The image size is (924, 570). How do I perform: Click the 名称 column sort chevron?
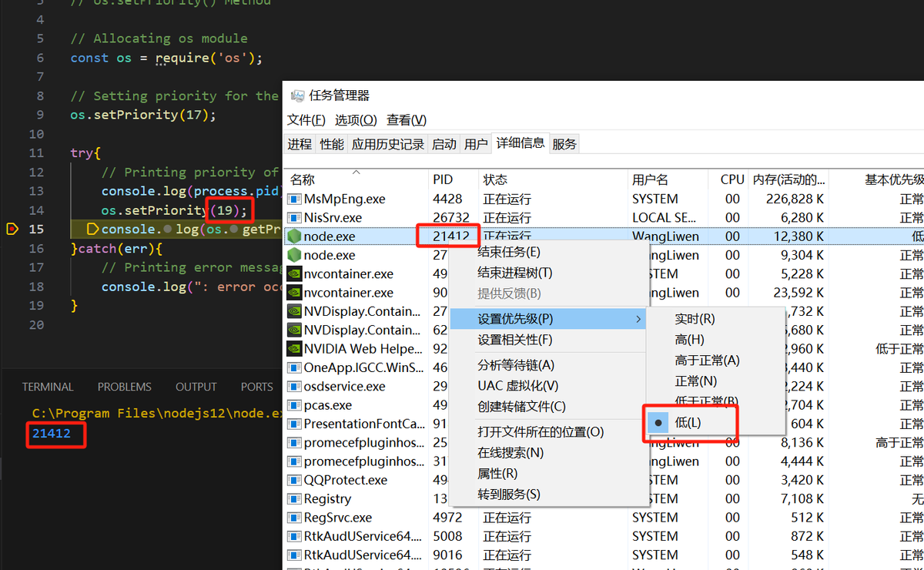point(355,173)
